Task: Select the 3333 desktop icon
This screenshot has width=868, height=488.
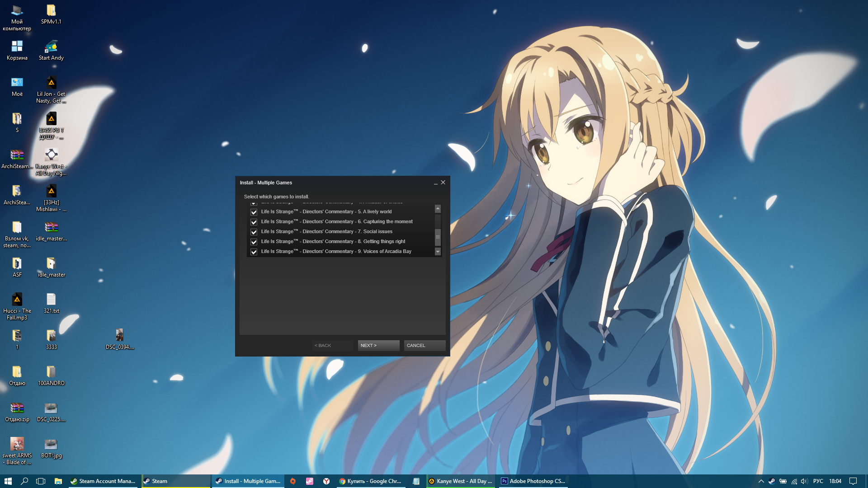Action: pos(51,339)
